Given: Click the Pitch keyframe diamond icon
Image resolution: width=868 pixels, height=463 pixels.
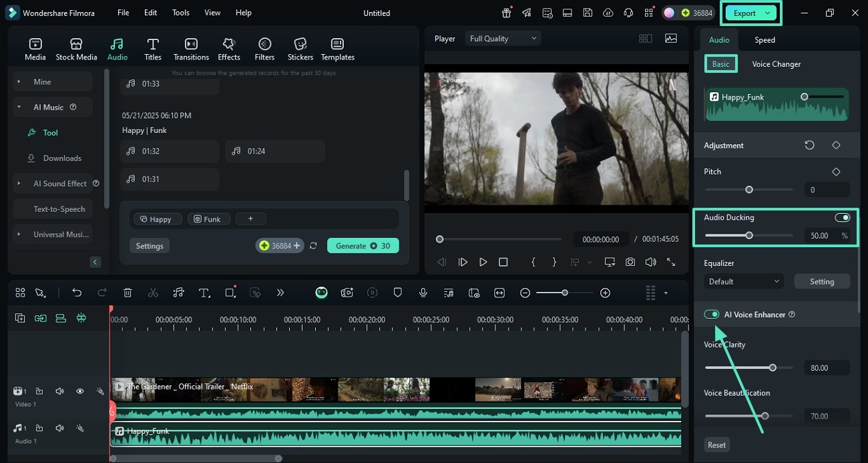Looking at the screenshot, I should click(x=836, y=172).
